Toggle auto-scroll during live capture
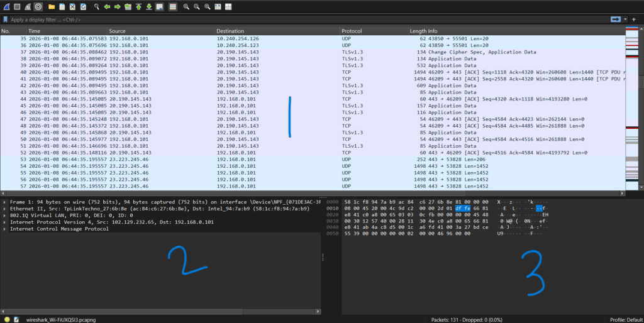 pyautogui.click(x=160, y=7)
